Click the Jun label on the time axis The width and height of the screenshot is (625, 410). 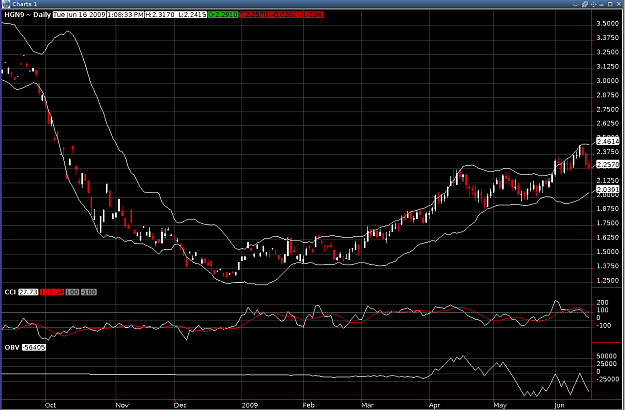pos(560,405)
